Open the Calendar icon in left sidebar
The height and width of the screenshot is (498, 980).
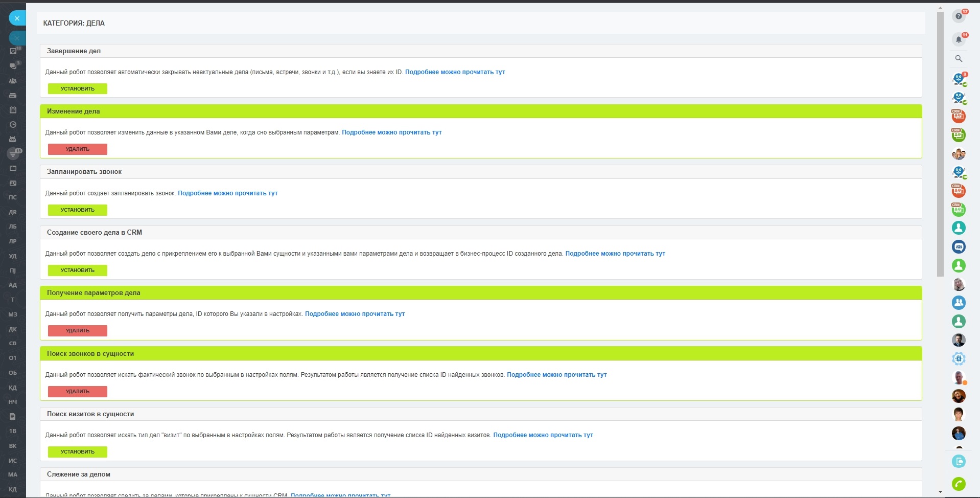pos(13,110)
